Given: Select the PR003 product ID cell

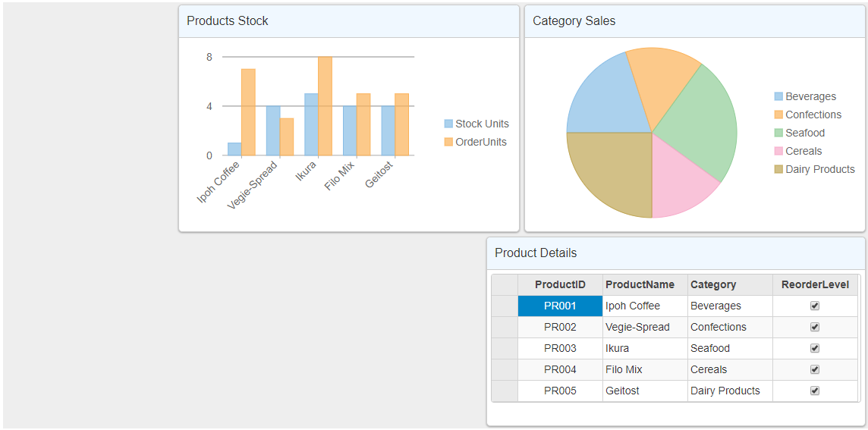Looking at the screenshot, I should (560, 348).
